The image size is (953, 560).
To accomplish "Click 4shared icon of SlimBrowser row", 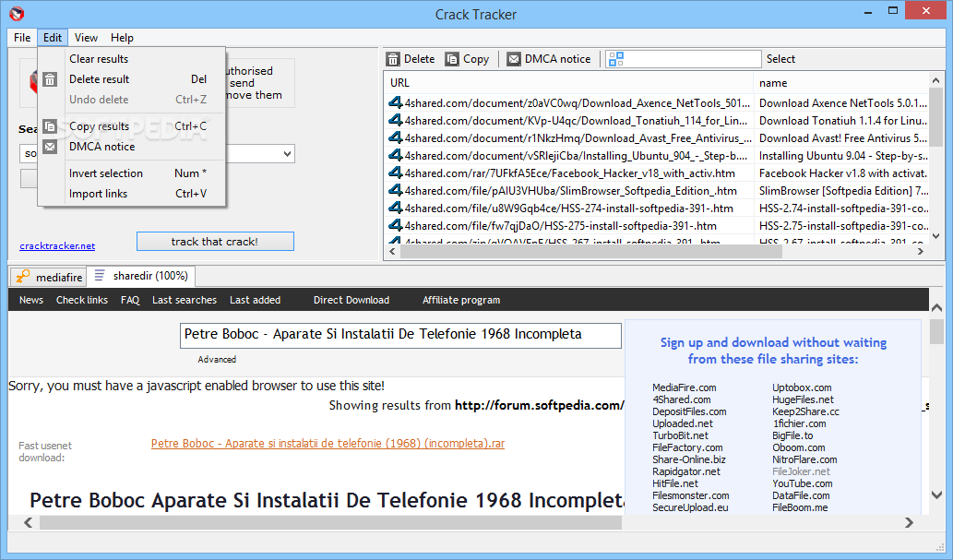I will [x=396, y=191].
